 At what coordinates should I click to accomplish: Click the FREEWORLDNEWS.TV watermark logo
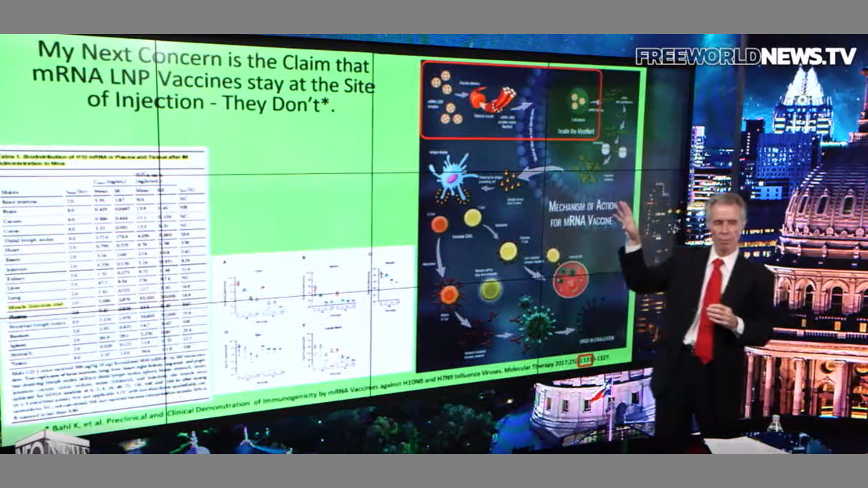coord(745,56)
